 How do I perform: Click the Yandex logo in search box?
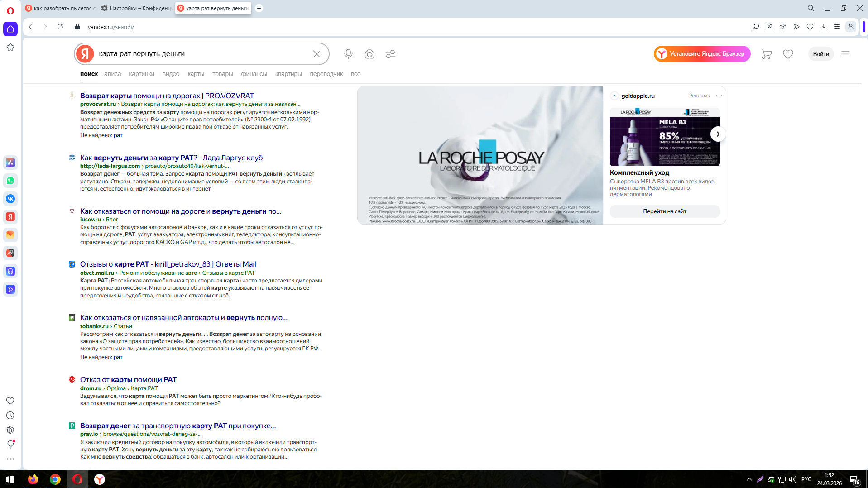[x=85, y=54]
